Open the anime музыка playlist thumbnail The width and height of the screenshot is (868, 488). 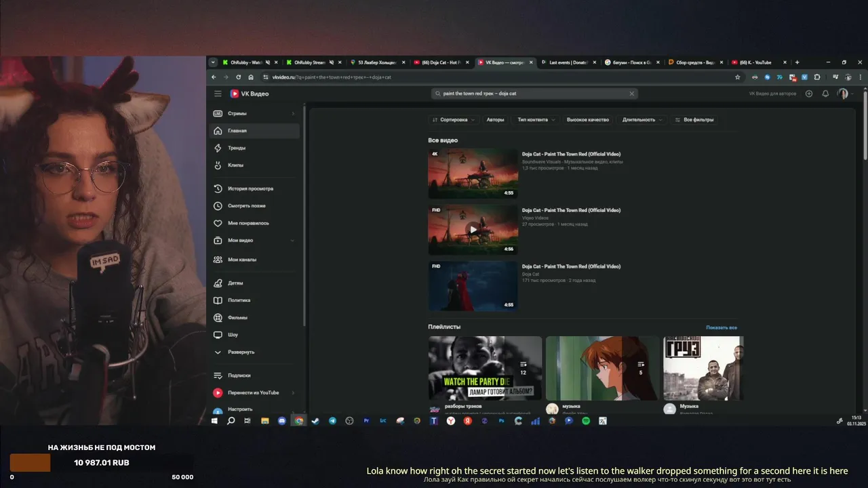point(602,368)
